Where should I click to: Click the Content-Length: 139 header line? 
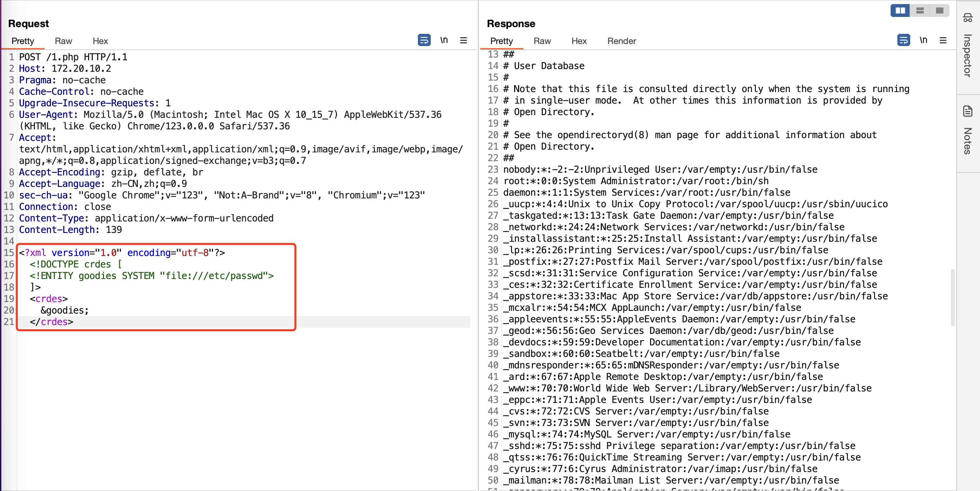(x=70, y=230)
